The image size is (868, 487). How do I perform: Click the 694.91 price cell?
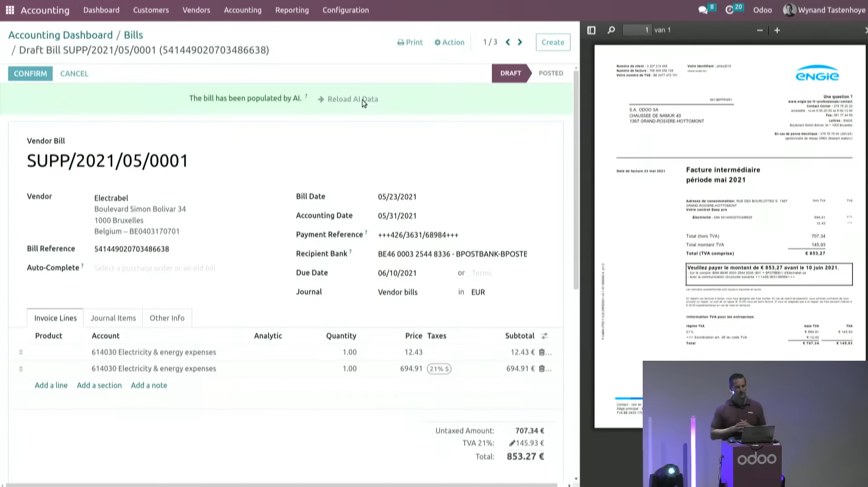pos(411,368)
